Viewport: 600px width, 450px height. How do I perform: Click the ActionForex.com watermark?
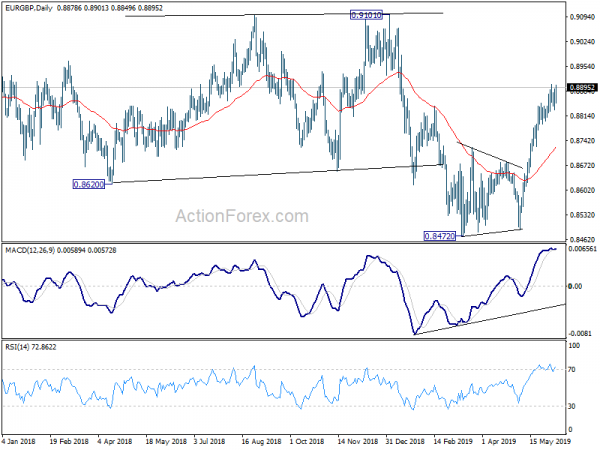(242, 216)
